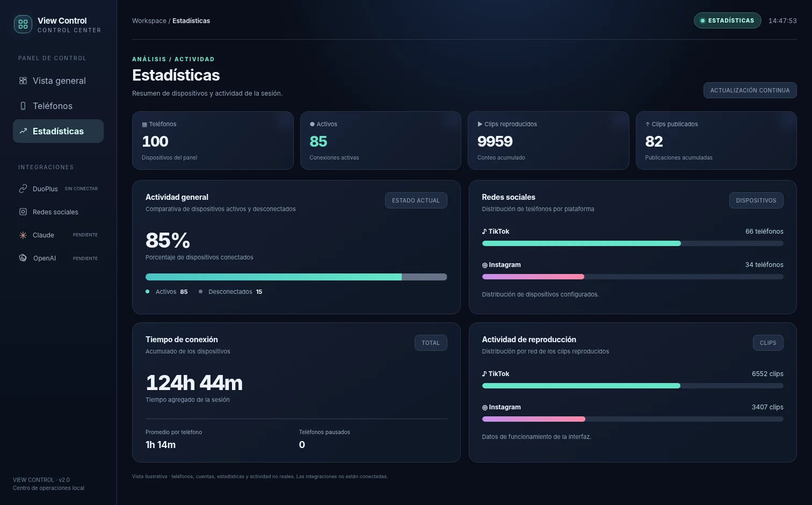
Task: Open Vista general in the sidebar
Action: (x=58, y=81)
